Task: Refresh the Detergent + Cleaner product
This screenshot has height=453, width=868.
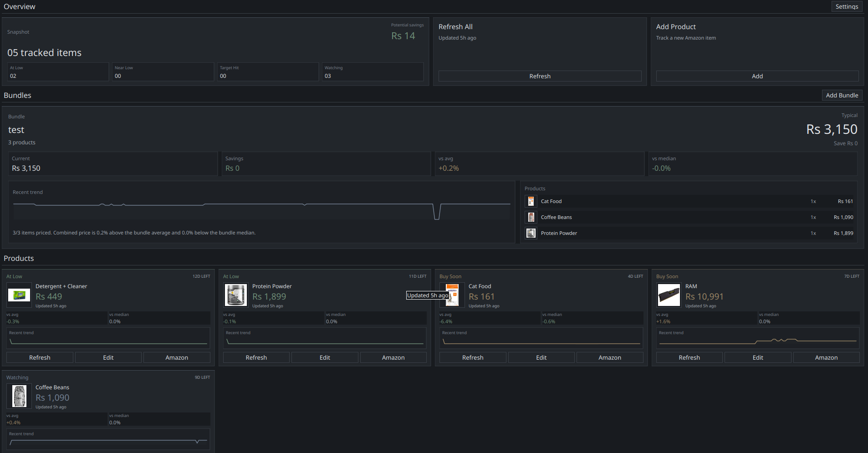Action: tap(40, 357)
